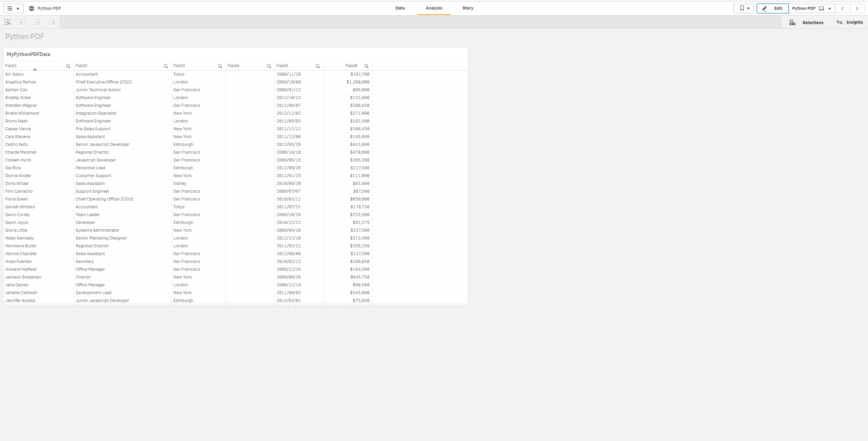Search values in Field1 column

click(x=68, y=66)
